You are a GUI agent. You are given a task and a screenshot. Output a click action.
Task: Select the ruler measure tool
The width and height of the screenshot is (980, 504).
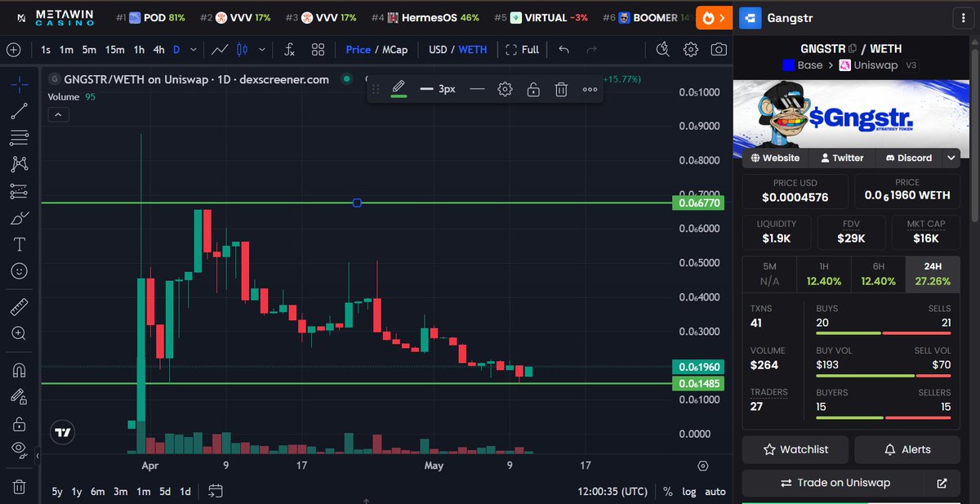tap(20, 307)
